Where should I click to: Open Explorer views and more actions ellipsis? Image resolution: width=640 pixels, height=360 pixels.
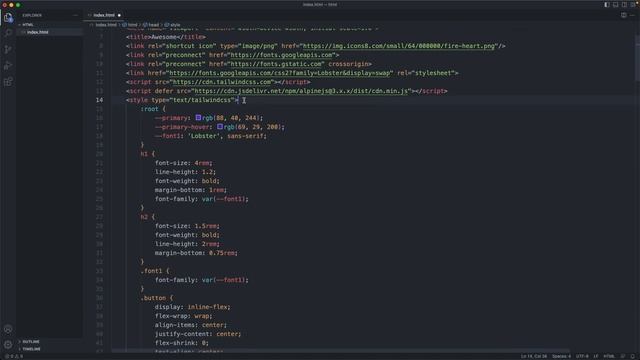(x=75, y=15)
